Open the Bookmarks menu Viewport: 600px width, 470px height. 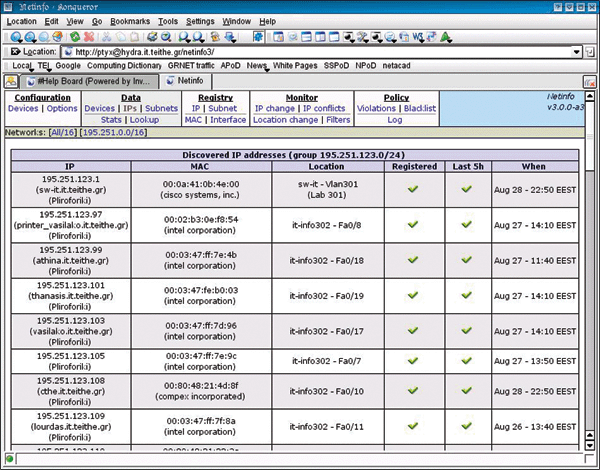(x=128, y=20)
